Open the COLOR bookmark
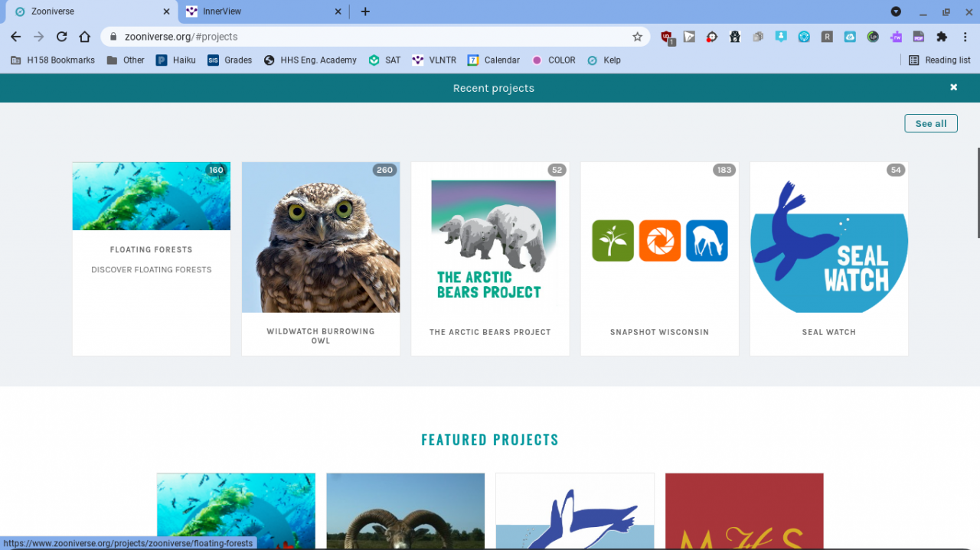Image resolution: width=980 pixels, height=550 pixels. [554, 60]
